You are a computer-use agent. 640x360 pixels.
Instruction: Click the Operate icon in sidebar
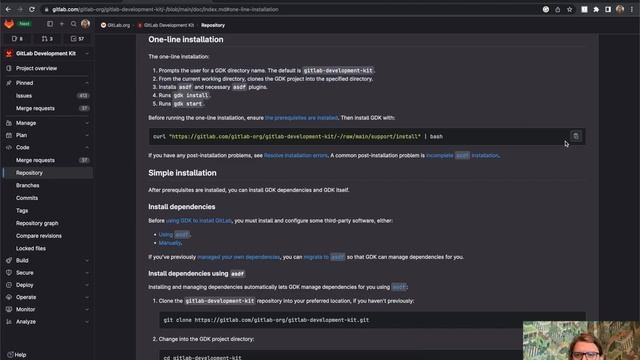click(x=9, y=297)
